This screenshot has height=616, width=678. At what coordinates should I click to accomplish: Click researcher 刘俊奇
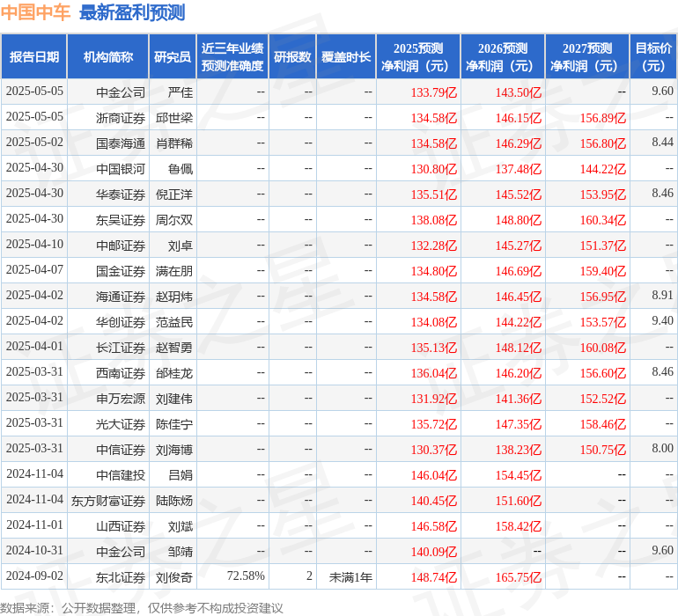[174, 577]
